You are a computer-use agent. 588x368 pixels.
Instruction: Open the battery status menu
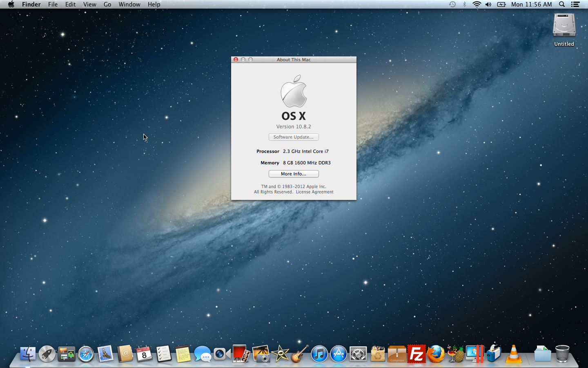coord(501,4)
